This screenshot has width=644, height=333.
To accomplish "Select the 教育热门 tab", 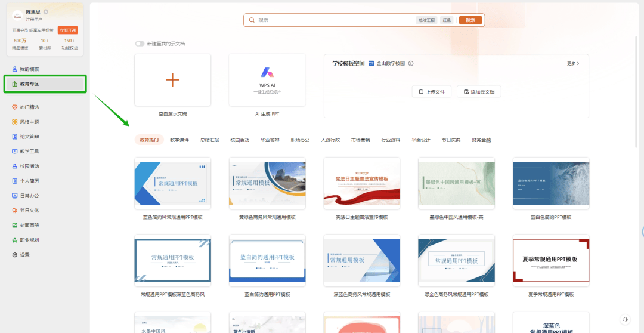I will pyautogui.click(x=149, y=140).
